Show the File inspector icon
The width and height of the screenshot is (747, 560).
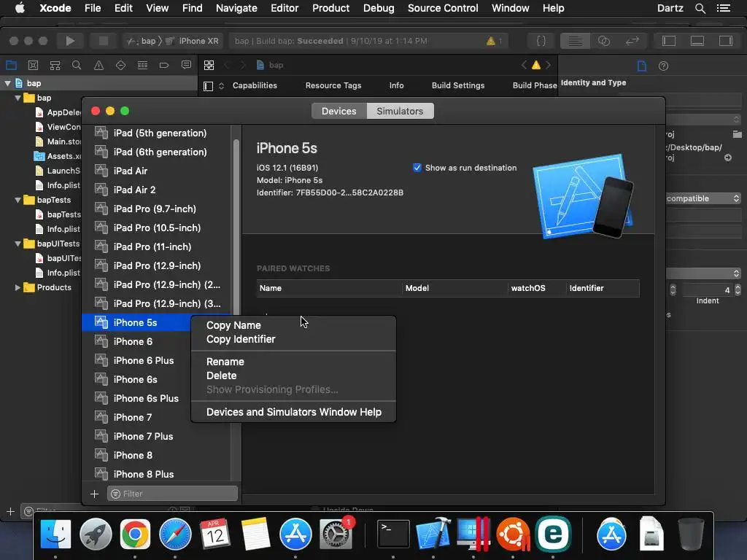pyautogui.click(x=642, y=66)
